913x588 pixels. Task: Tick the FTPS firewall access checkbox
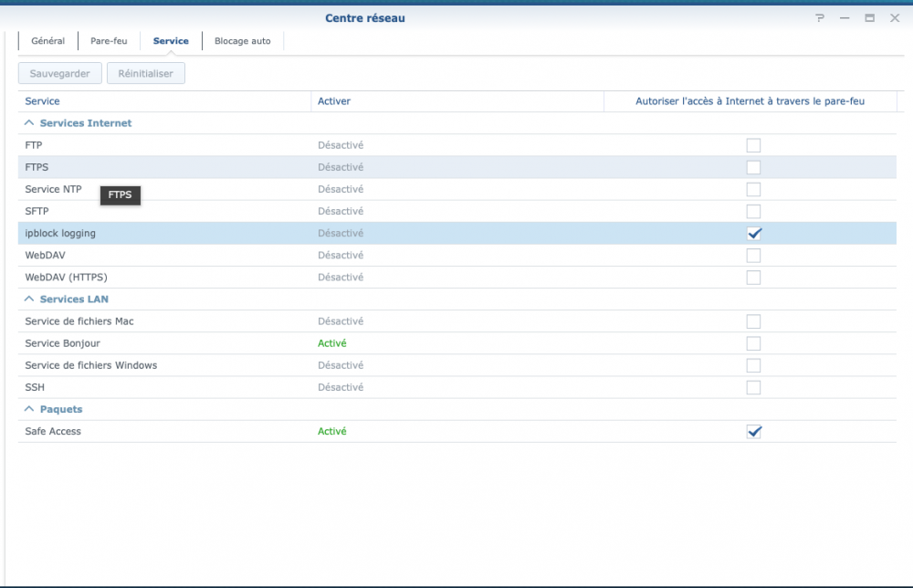753,167
